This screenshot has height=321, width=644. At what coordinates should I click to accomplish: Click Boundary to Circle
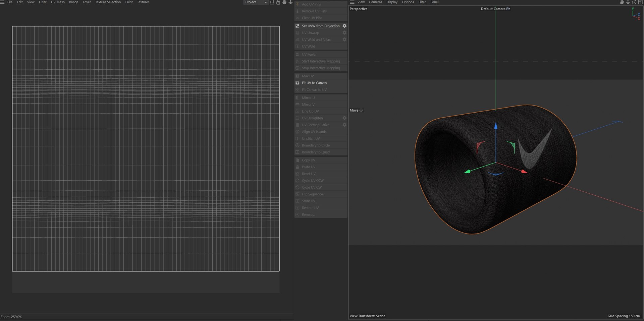321,145
